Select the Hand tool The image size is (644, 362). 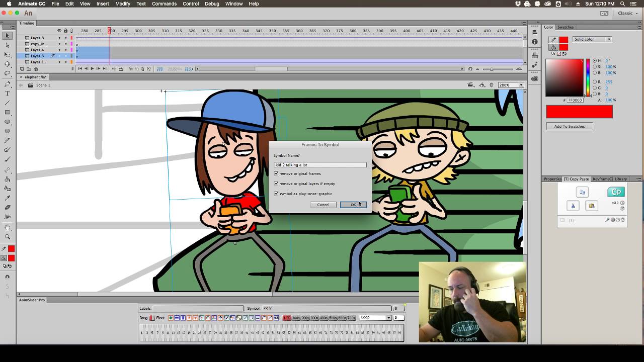point(8,227)
